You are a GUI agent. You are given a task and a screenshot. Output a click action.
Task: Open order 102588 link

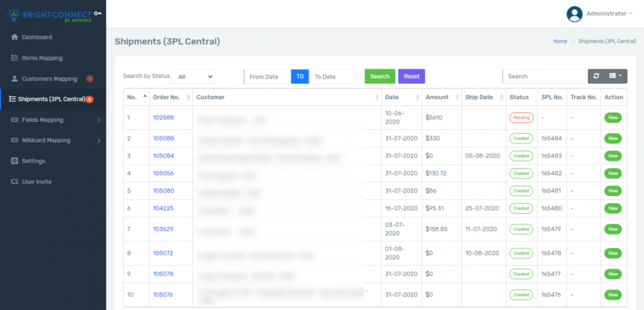pos(164,118)
